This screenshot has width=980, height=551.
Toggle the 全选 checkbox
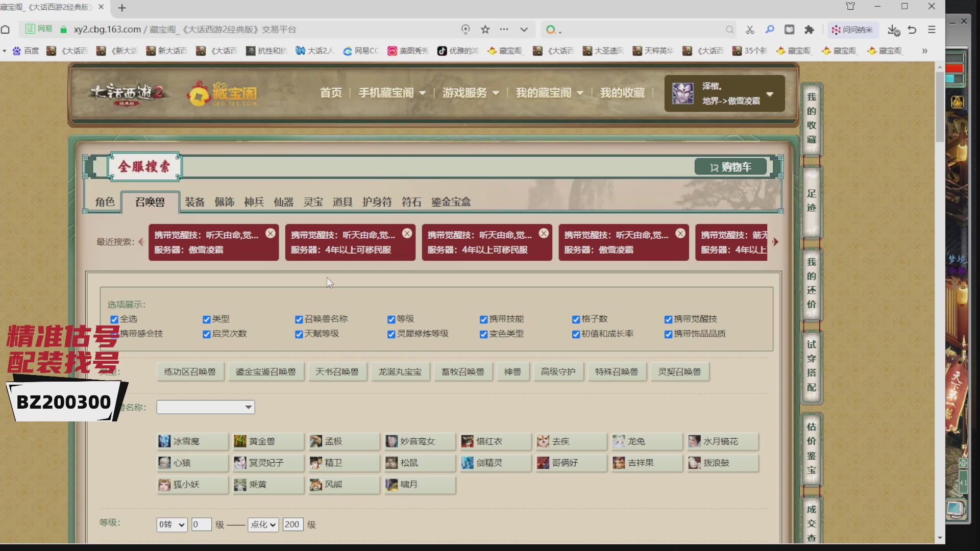[x=114, y=319]
